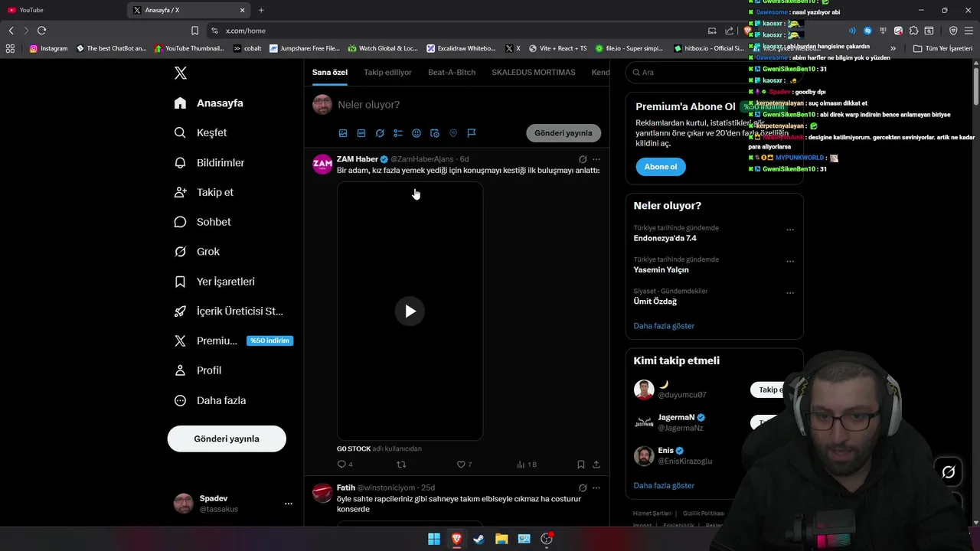Switch to the Takip ediliyor tab
980x551 pixels.
pos(387,72)
